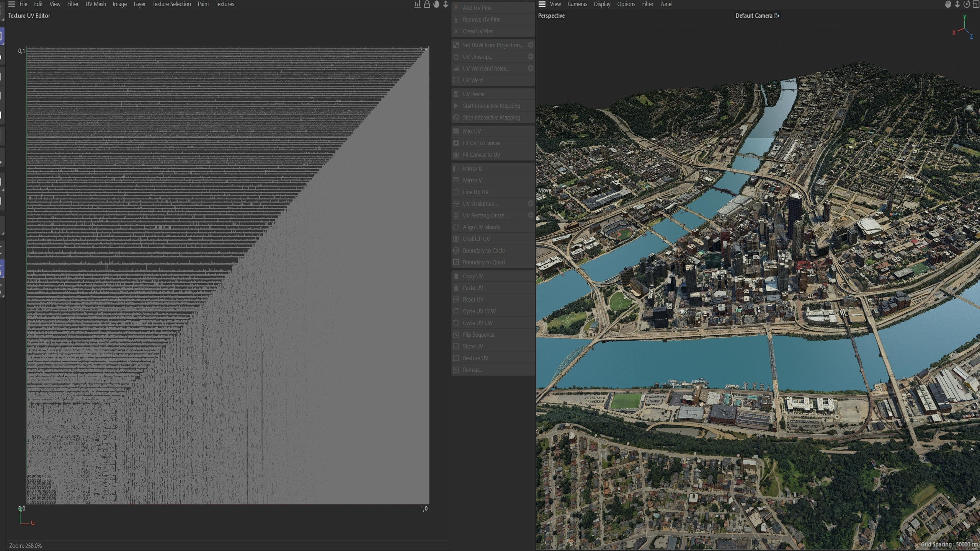Open options gear for UV Unwrap
980x551 pixels.
click(x=531, y=57)
